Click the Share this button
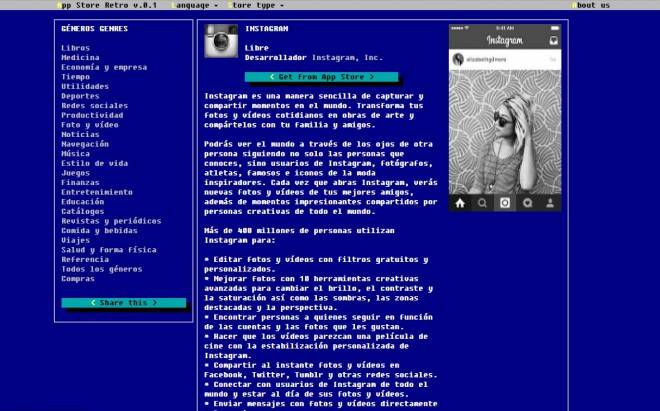660x411 pixels. (x=124, y=303)
